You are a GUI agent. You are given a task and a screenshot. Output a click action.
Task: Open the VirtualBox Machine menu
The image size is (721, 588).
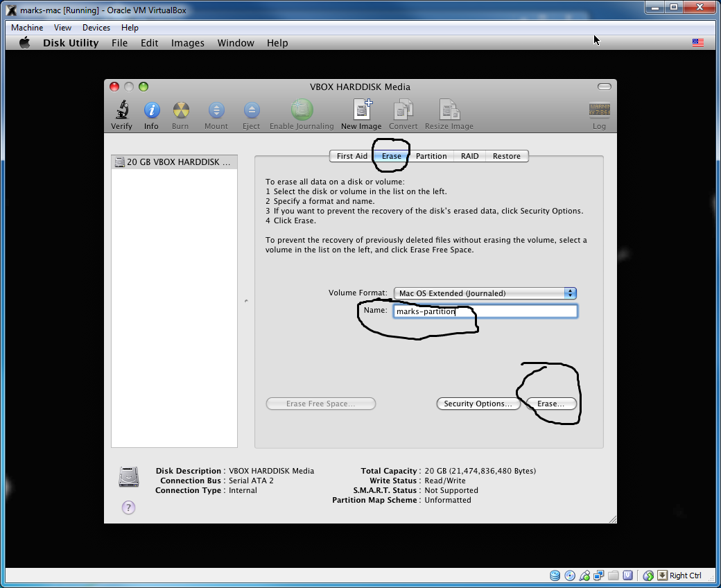tap(27, 28)
